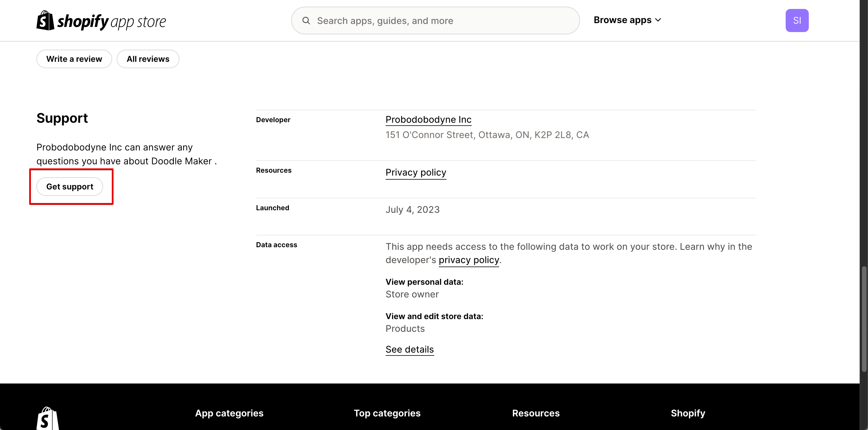Screen dimensions: 868x430
Task: Click Write a review button
Action: click(x=74, y=59)
